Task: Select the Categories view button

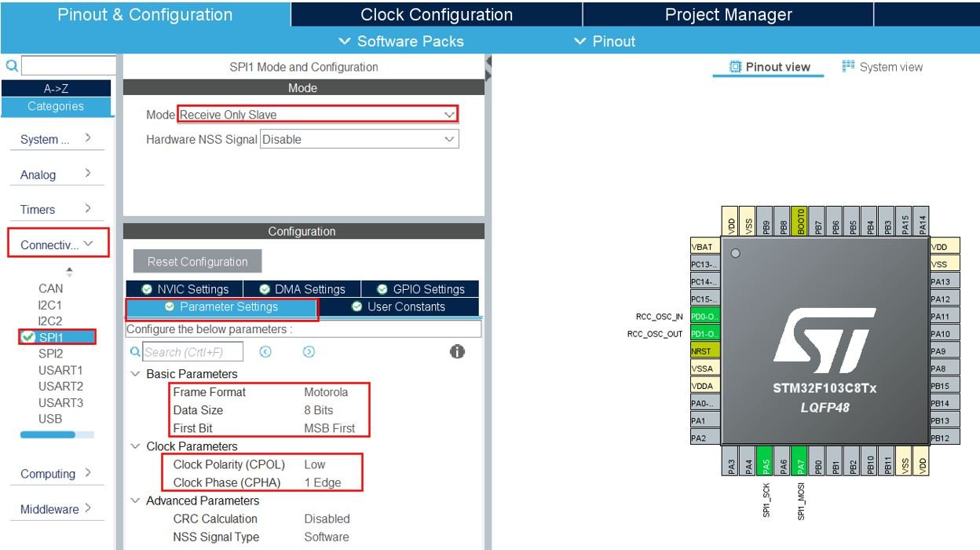Action: (x=55, y=107)
